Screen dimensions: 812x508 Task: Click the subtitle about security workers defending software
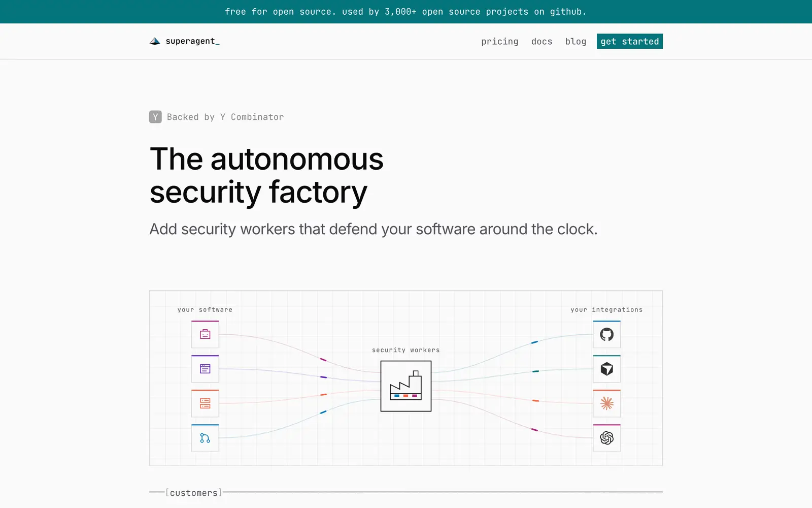(374, 229)
